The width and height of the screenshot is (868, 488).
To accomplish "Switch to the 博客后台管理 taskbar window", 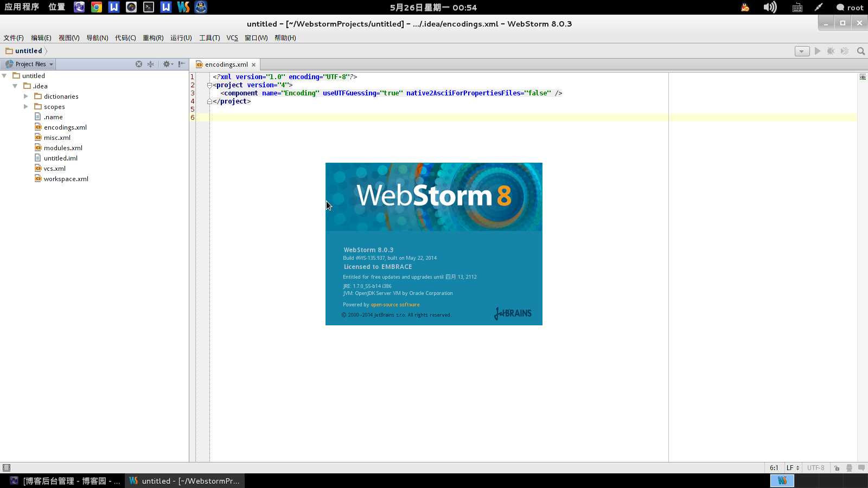I will click(x=65, y=480).
